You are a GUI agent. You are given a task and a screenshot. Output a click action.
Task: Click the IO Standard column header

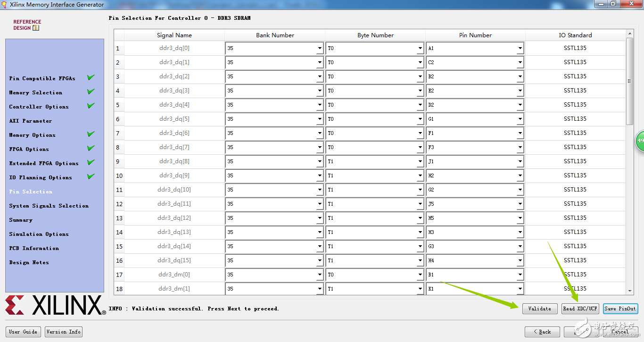575,35
